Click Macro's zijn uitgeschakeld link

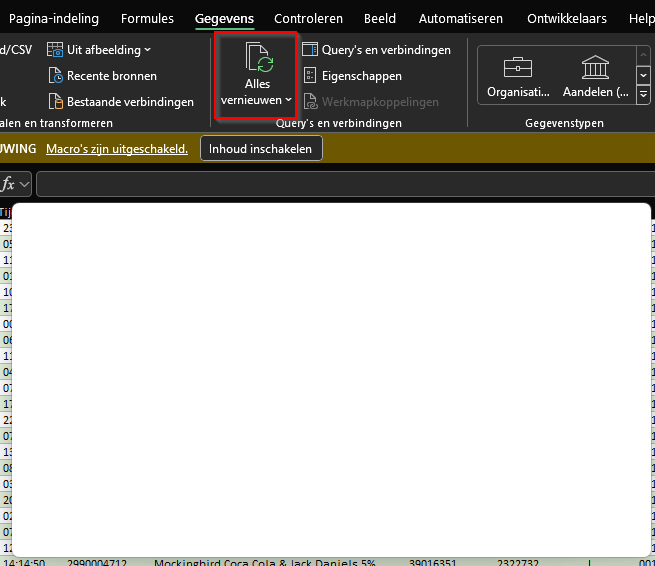pos(117,149)
